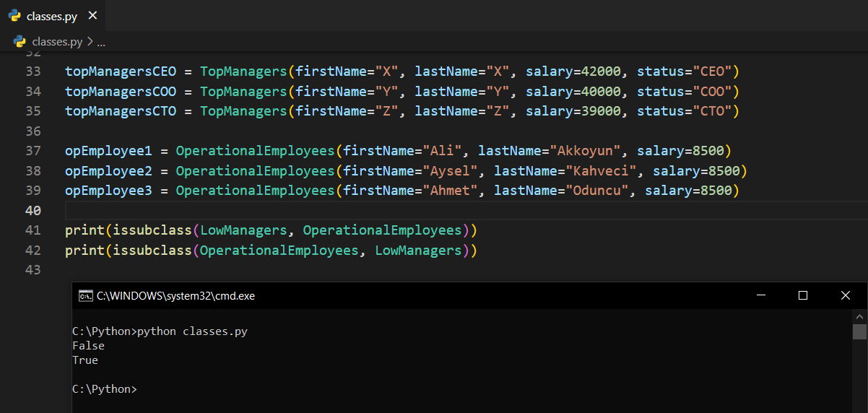This screenshot has height=413, width=868.
Task: Click line number 40 in the gutter
Action: pyautogui.click(x=33, y=210)
